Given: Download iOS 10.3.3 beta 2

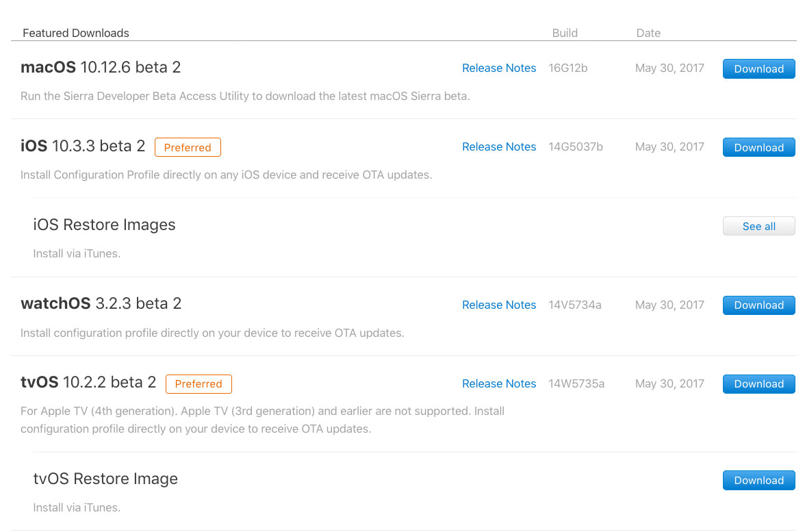Looking at the screenshot, I should (758, 148).
